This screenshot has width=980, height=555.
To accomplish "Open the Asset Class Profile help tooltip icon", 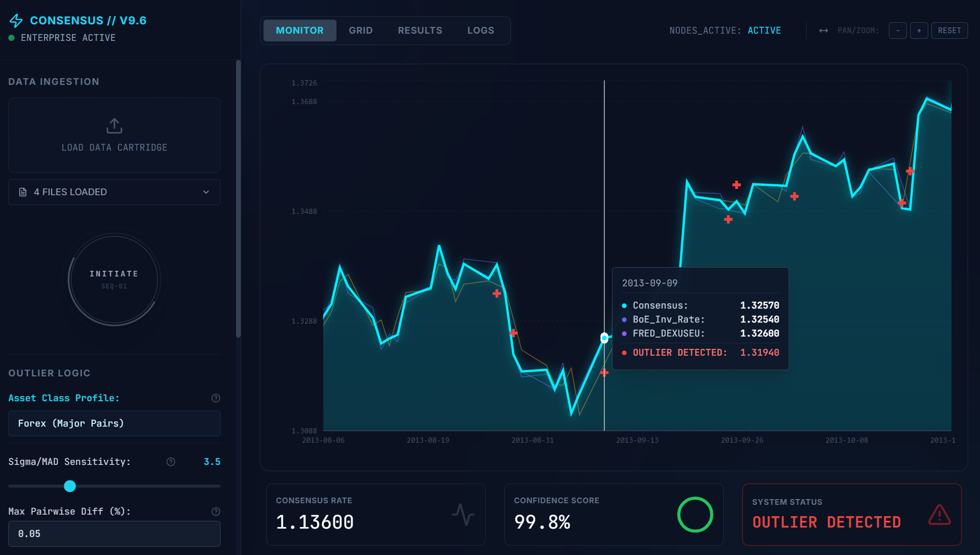I will coord(215,398).
